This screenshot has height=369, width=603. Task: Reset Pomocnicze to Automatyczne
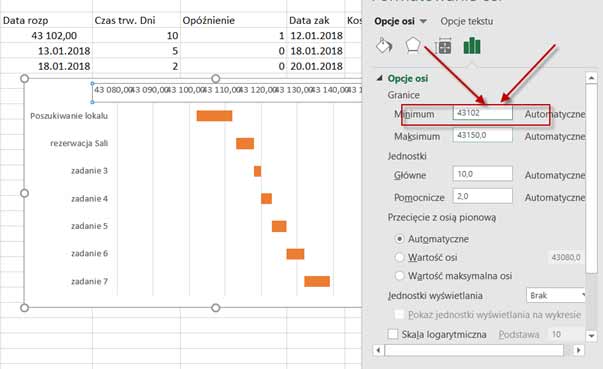pos(555,198)
